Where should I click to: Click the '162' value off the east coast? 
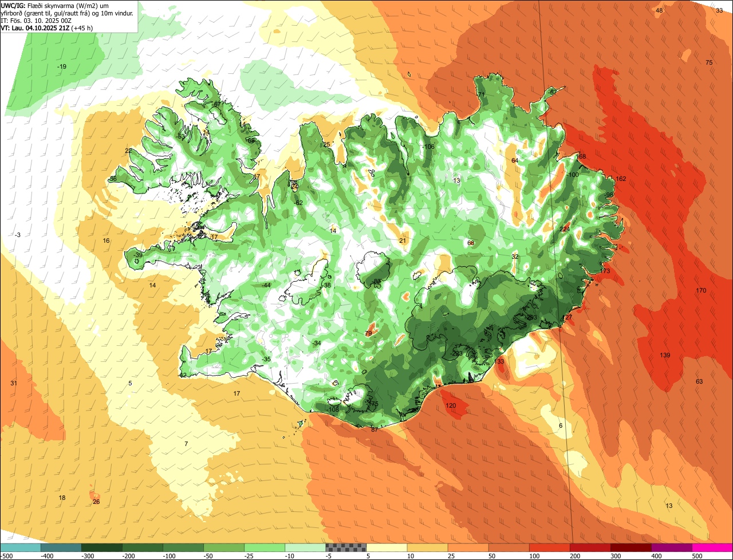pyautogui.click(x=621, y=179)
